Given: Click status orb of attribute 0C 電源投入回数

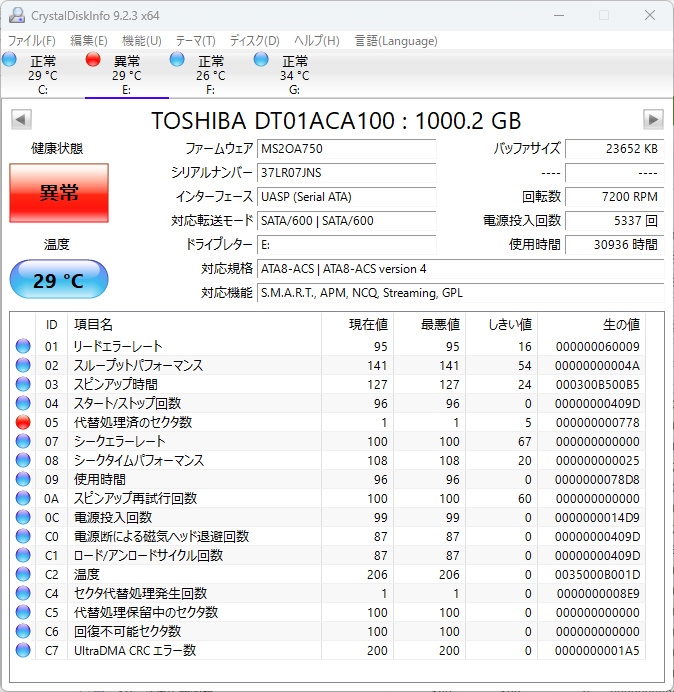Looking at the screenshot, I should 23,517.
